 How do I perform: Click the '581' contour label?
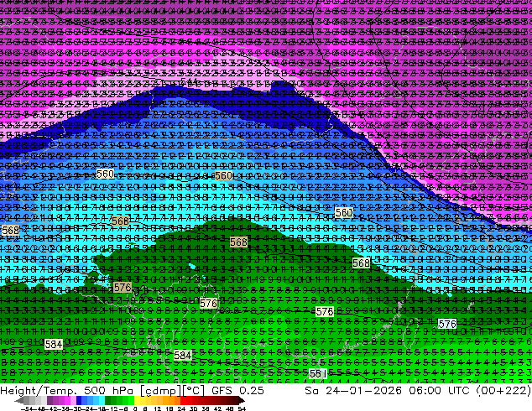(x=318, y=374)
